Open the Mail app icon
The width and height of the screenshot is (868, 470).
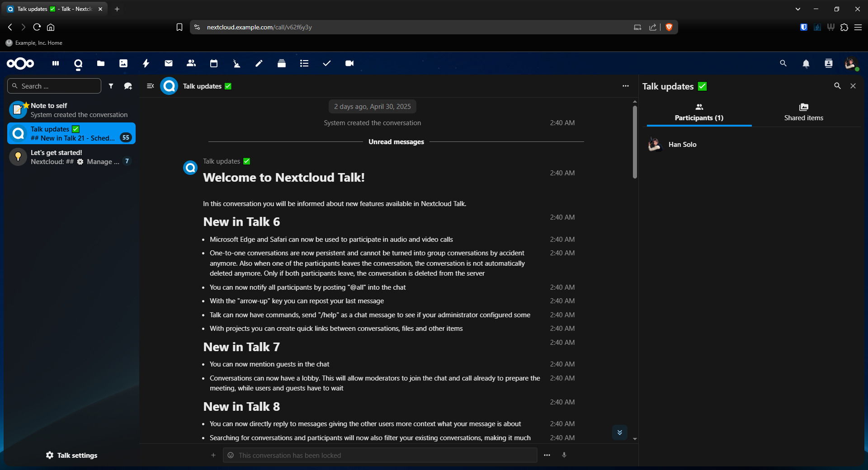coord(169,64)
